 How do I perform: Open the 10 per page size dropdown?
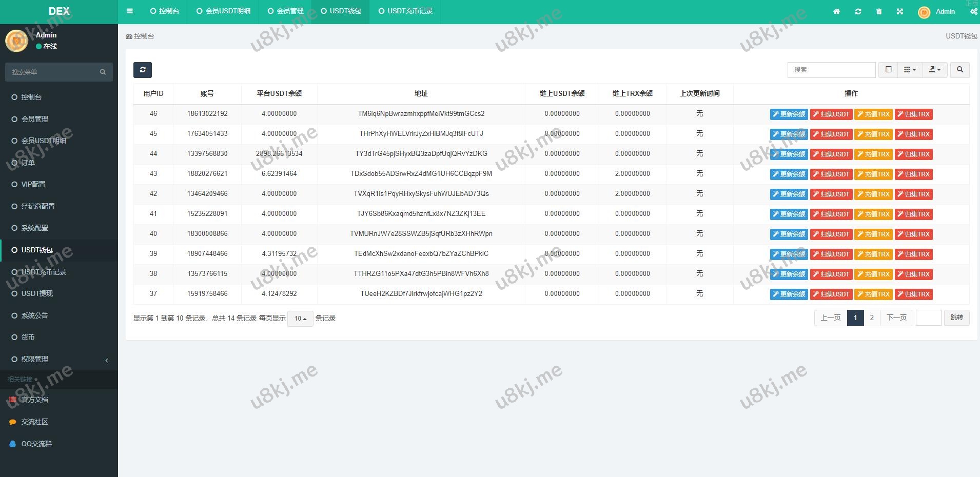pos(300,319)
